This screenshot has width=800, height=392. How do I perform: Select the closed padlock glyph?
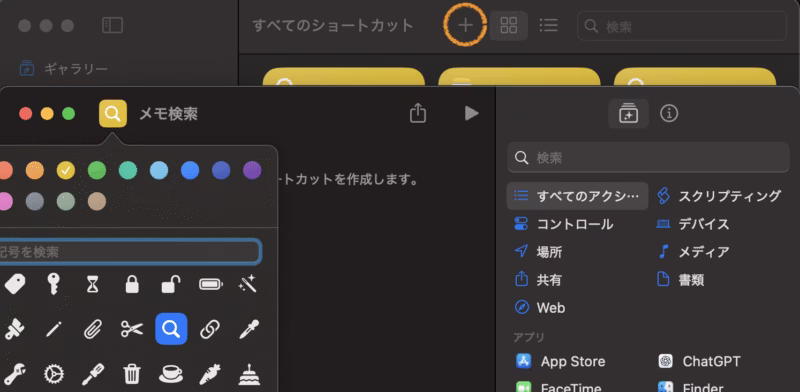pos(132,284)
